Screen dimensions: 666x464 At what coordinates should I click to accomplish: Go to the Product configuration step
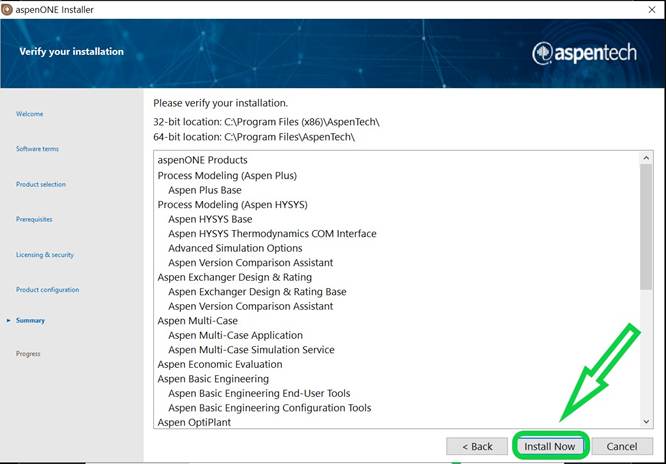pyautogui.click(x=48, y=290)
